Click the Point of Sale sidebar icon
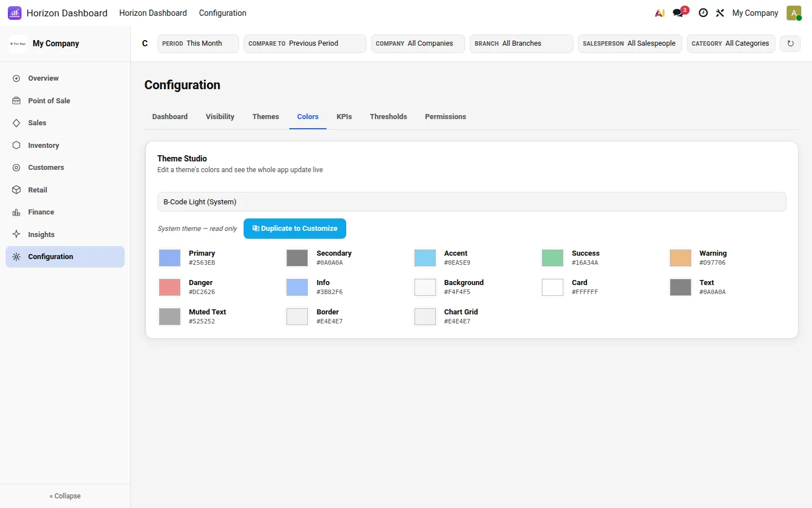Viewport: 812px width, 508px height. coord(16,101)
